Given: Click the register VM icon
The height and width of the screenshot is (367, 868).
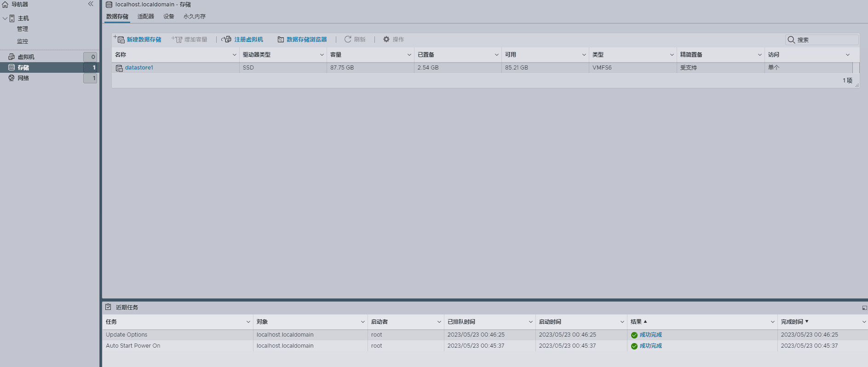Looking at the screenshot, I should [x=226, y=39].
